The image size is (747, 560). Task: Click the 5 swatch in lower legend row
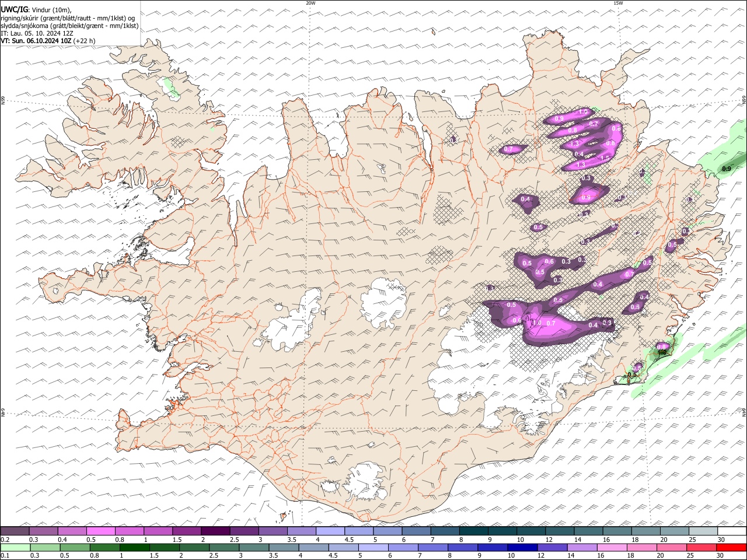(373, 547)
